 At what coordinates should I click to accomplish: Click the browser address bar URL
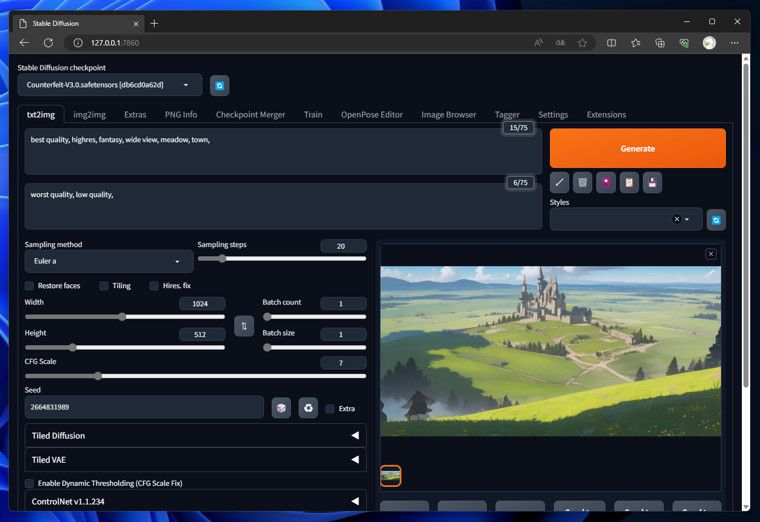tap(115, 43)
